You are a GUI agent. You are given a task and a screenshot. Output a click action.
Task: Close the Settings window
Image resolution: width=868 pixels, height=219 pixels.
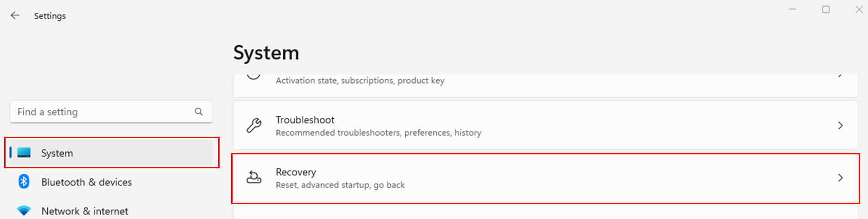tap(859, 9)
